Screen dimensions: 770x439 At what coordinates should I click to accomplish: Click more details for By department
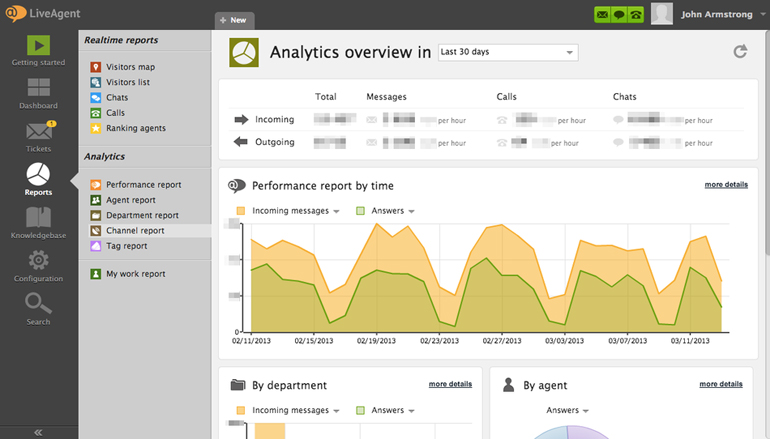[x=450, y=384]
